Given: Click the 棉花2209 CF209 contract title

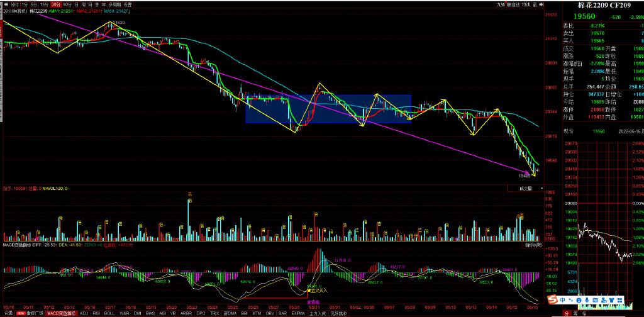Looking at the screenshot, I should [604, 5].
